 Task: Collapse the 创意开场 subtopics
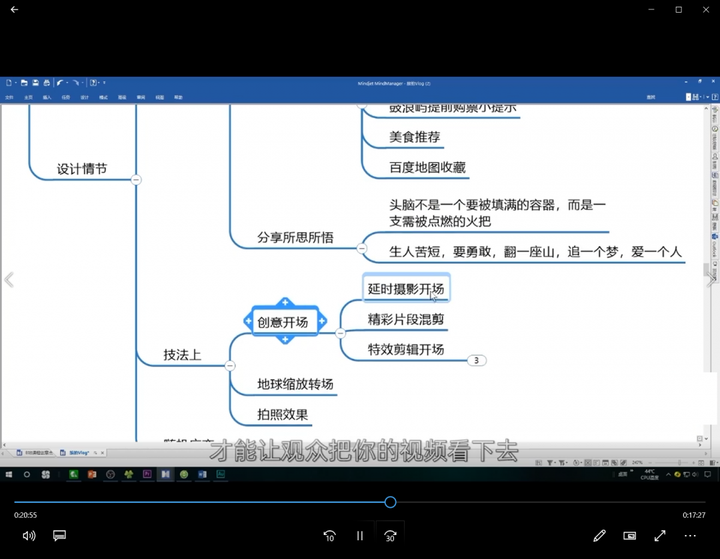pyautogui.click(x=340, y=333)
